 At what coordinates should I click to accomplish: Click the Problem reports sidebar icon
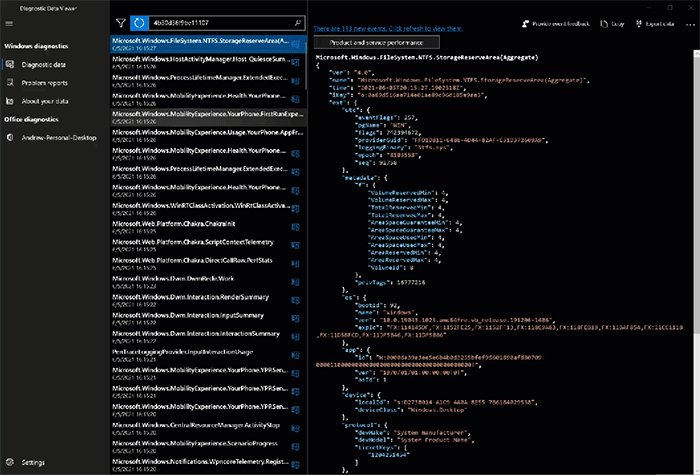click(10, 83)
